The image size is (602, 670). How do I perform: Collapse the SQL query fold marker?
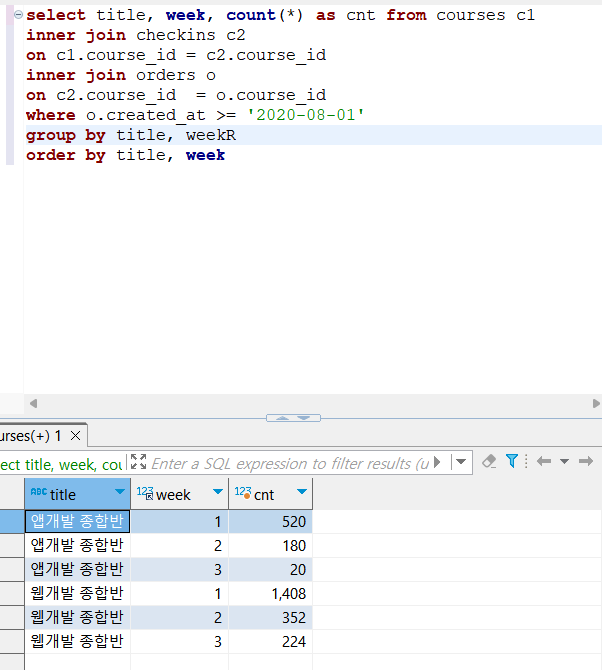point(18,15)
